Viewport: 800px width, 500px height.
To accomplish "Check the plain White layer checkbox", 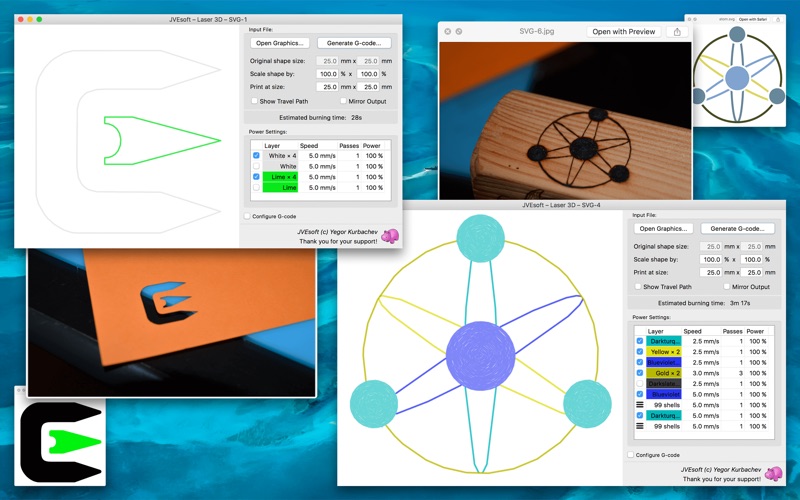I will (256, 166).
